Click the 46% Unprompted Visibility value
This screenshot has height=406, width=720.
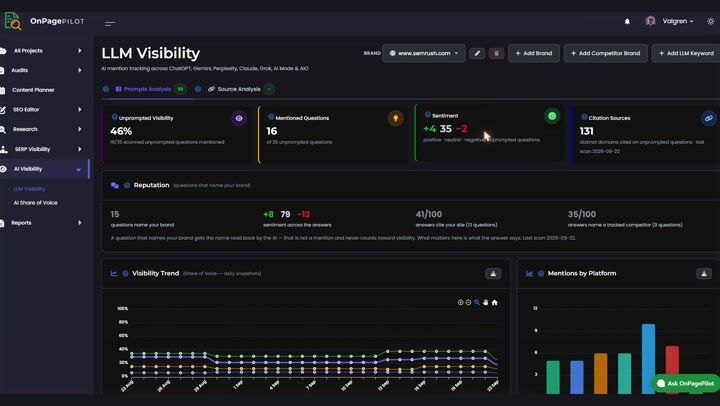[x=121, y=131]
